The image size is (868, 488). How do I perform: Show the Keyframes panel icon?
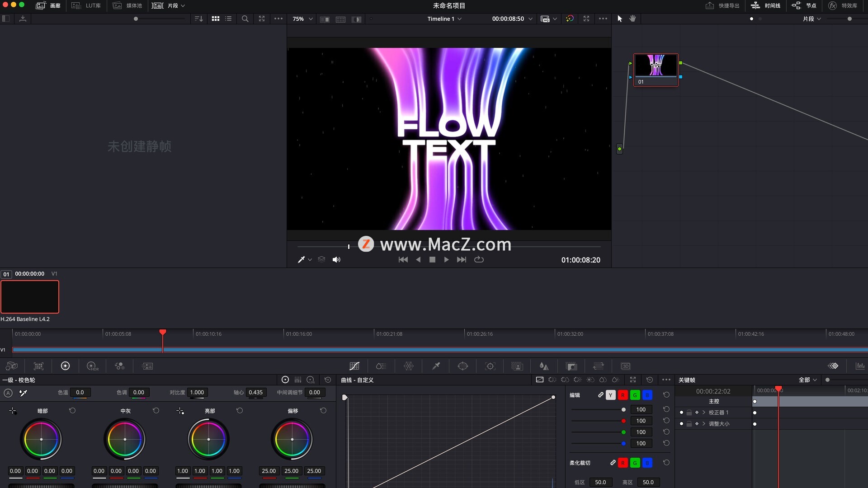[833, 366]
